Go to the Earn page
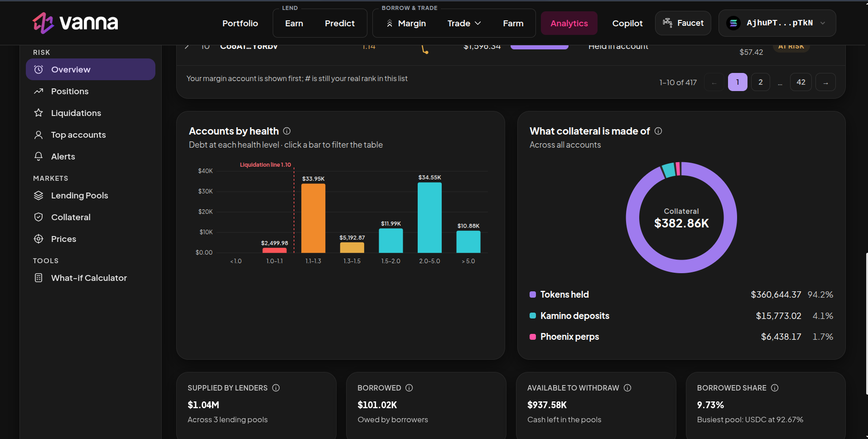Screen dimensions: 868x439 (x=294, y=23)
